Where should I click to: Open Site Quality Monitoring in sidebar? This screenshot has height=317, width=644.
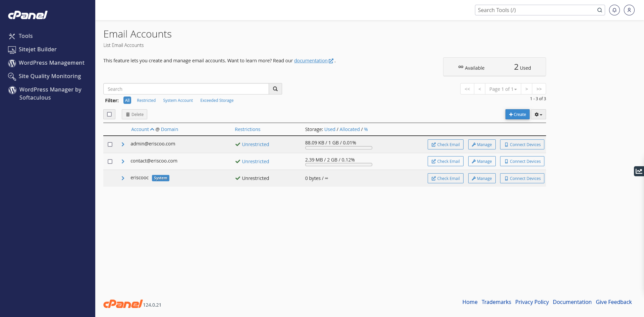point(50,76)
